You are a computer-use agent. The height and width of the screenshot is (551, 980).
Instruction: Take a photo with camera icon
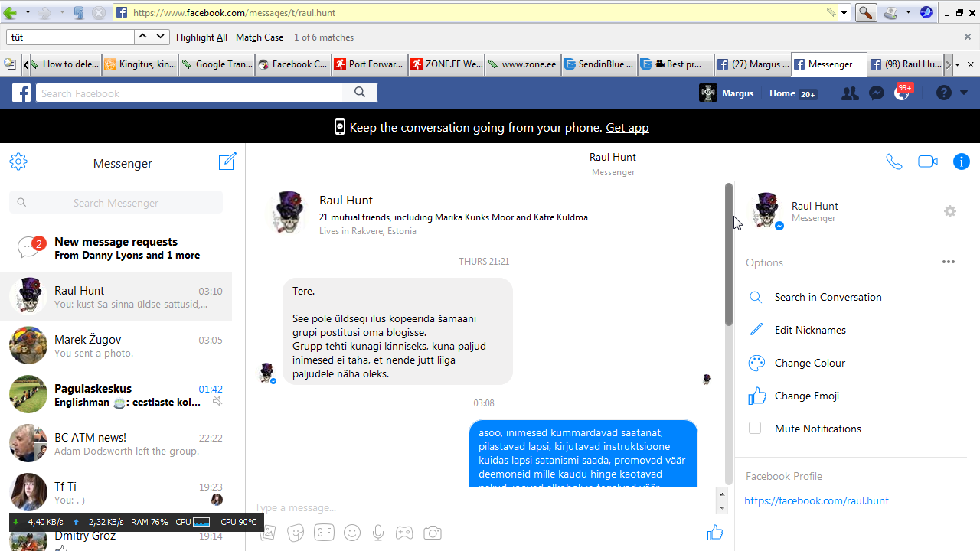tap(433, 533)
